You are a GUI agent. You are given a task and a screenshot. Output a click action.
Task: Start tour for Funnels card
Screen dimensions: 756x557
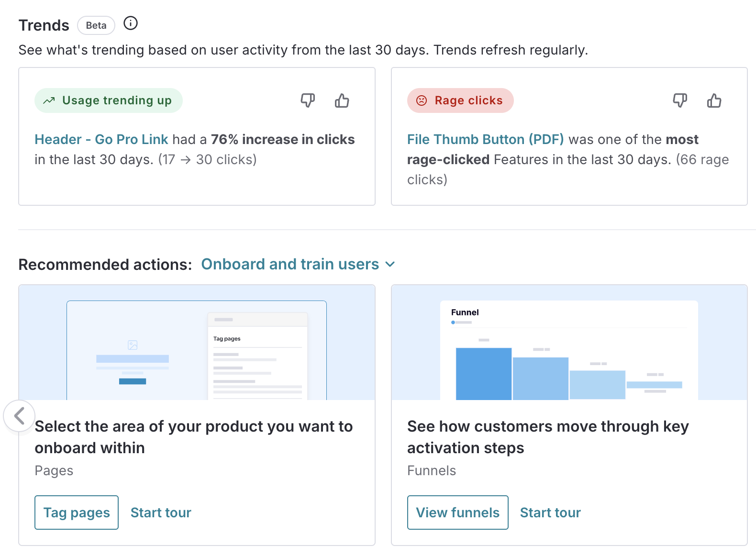pyautogui.click(x=550, y=512)
